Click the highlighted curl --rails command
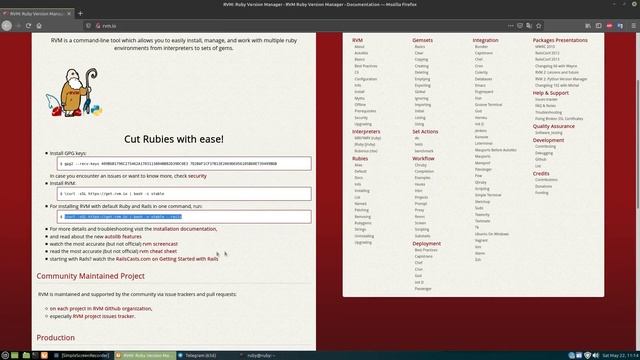Image resolution: width=640 pixels, height=360 pixels. point(123,216)
